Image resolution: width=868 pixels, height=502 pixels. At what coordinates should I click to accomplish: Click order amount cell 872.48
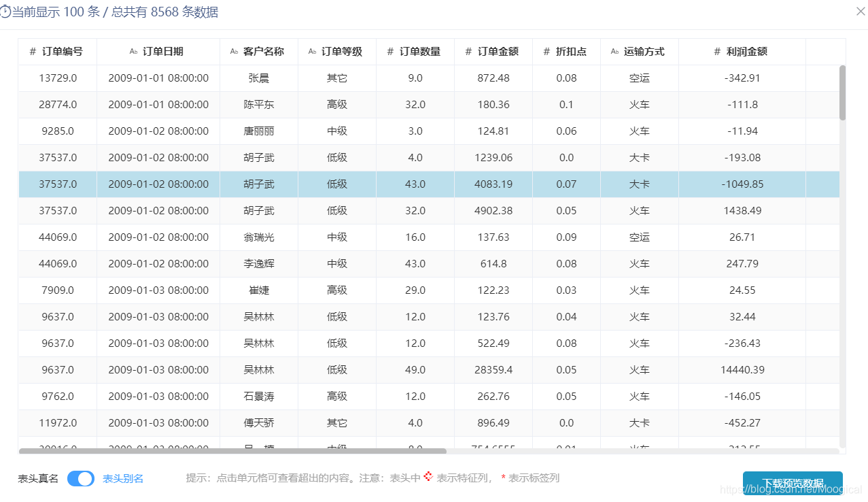point(493,78)
